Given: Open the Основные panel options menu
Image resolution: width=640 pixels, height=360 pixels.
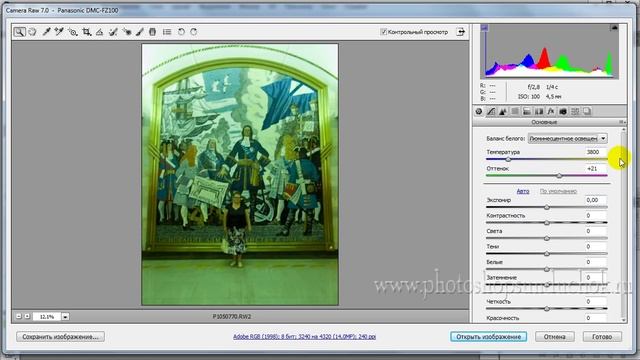Looking at the screenshot, I should click(622, 122).
